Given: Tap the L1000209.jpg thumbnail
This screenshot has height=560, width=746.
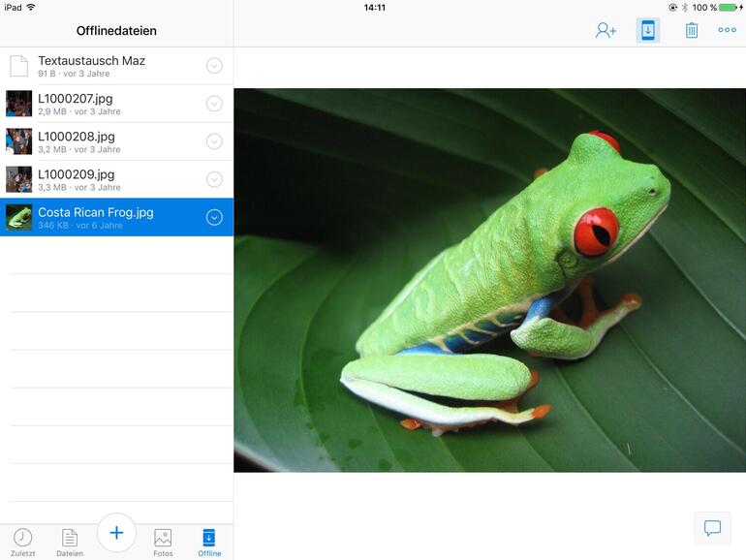Looking at the screenshot, I should pos(19,179).
